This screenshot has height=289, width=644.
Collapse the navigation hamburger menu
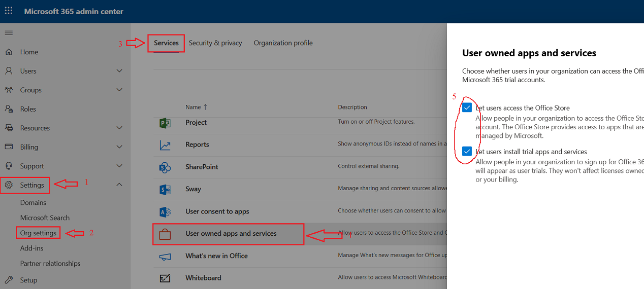tap(9, 33)
